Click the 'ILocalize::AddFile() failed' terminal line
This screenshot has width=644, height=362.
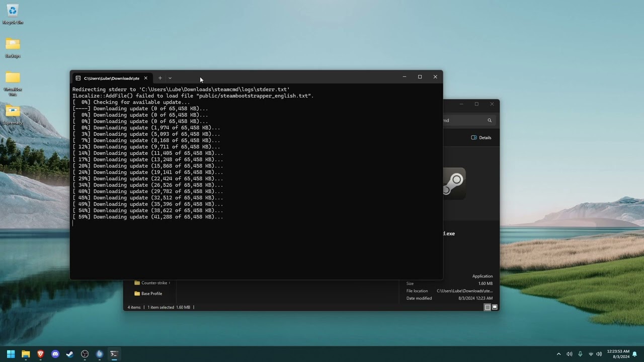193,96
